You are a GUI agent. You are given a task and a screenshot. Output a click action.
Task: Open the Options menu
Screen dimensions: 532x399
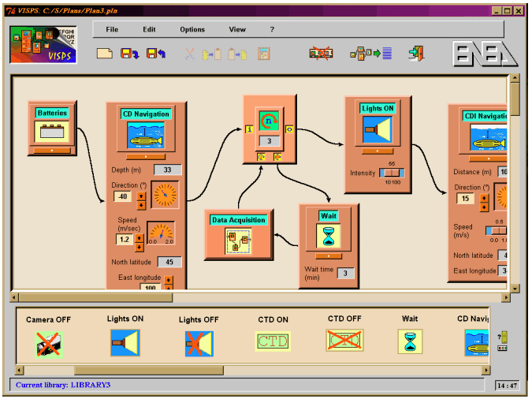click(x=192, y=30)
